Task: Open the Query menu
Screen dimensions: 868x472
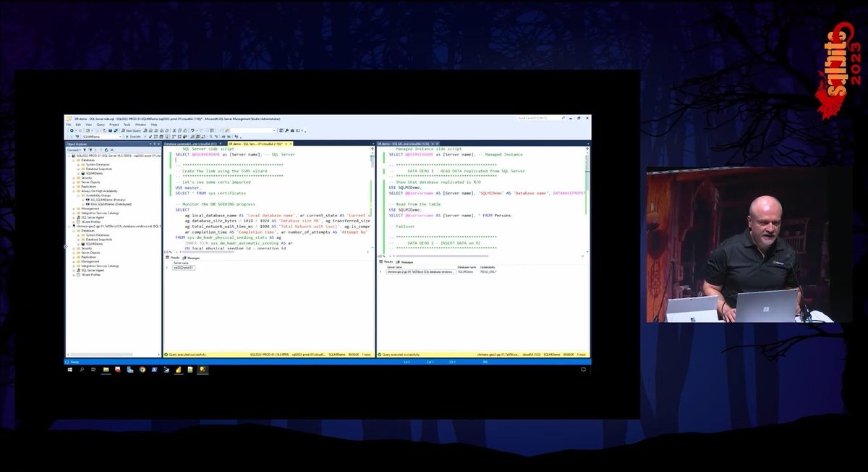Action: coord(101,125)
